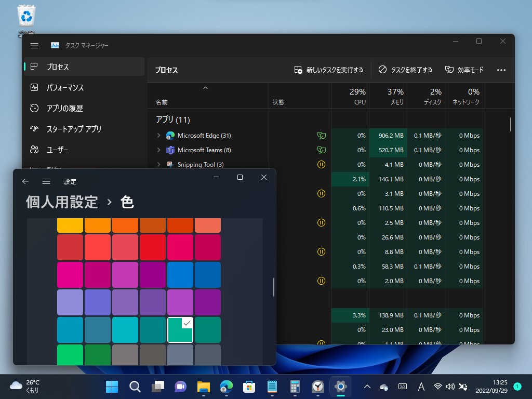This screenshot has height=399, width=532.
Task: Open Task Manager hamburger navigation menu
Action: tap(34, 46)
